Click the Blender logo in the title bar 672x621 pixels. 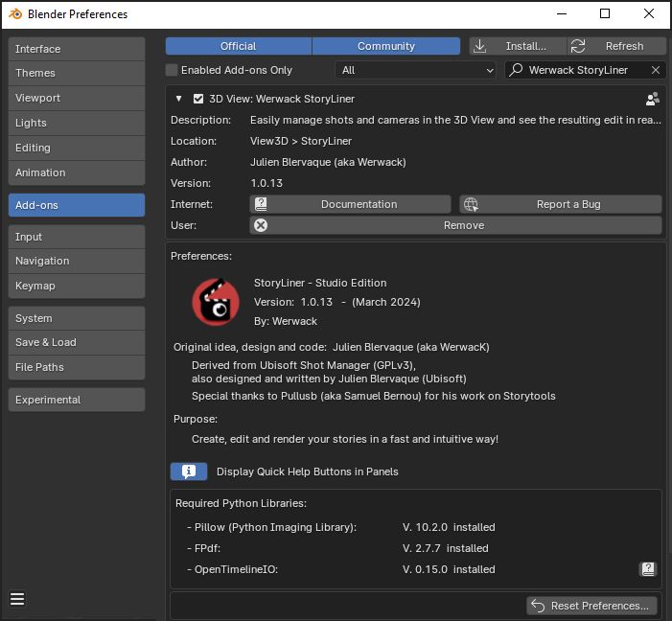14,14
